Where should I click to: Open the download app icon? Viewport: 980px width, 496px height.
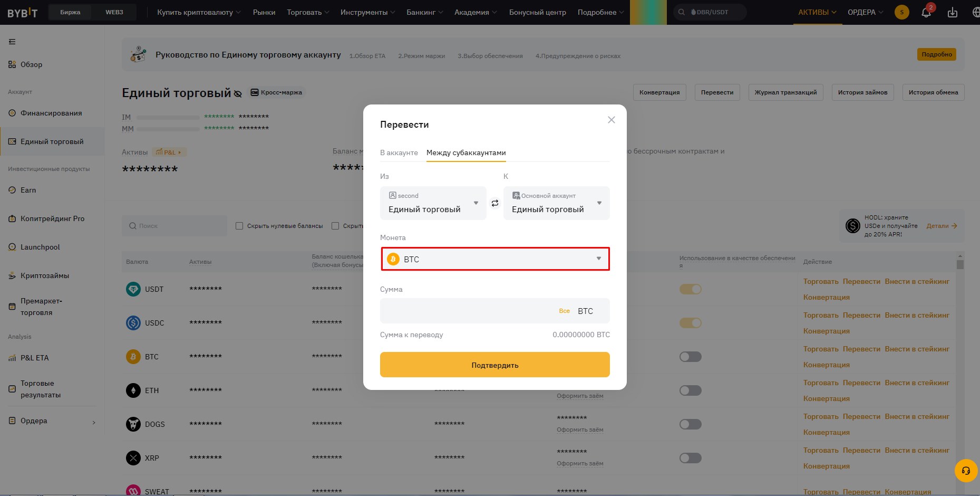[x=953, y=12]
